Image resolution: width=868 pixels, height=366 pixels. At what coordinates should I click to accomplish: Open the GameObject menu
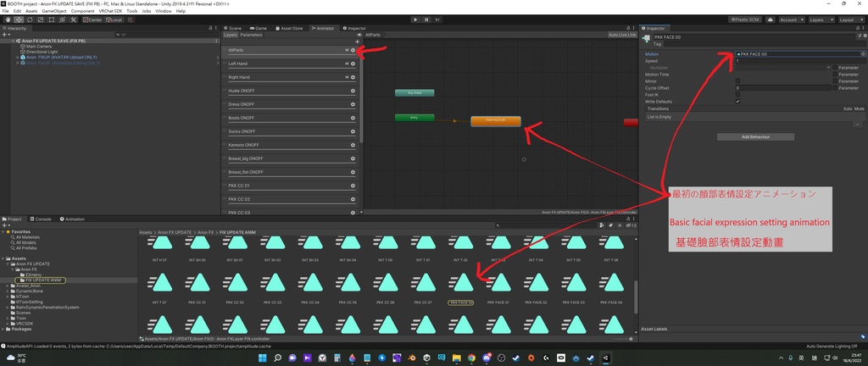(53, 11)
